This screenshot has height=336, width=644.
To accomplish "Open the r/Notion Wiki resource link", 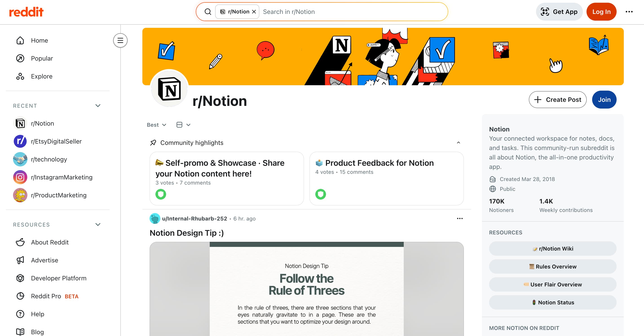I will [x=553, y=249].
